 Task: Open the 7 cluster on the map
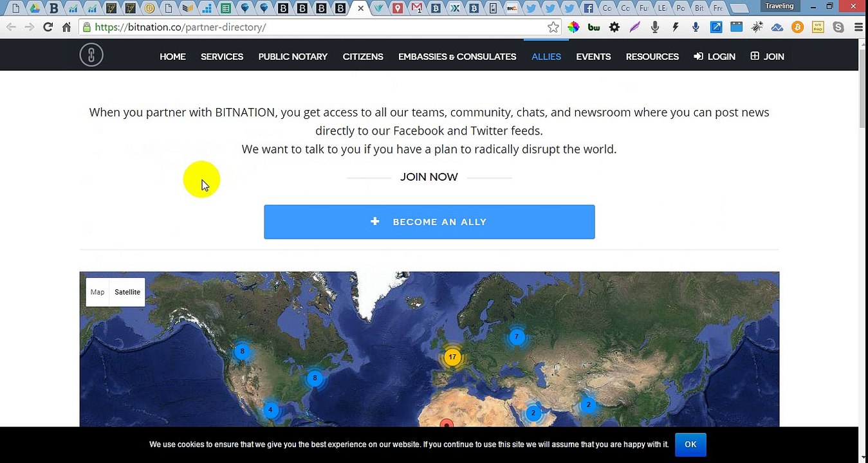[x=516, y=336]
